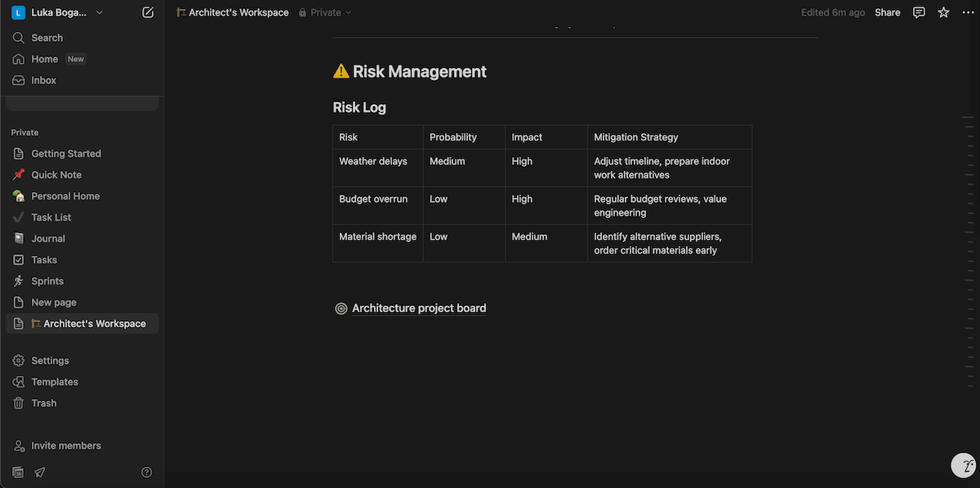
Task: Favorite the page with the star icon
Action: (x=943, y=11)
